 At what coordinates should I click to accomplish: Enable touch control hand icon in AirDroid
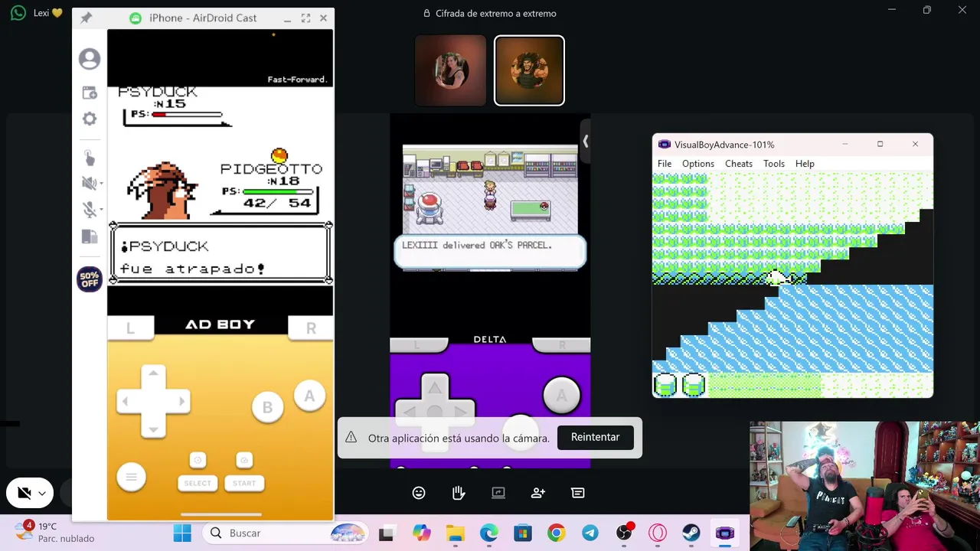click(x=90, y=158)
